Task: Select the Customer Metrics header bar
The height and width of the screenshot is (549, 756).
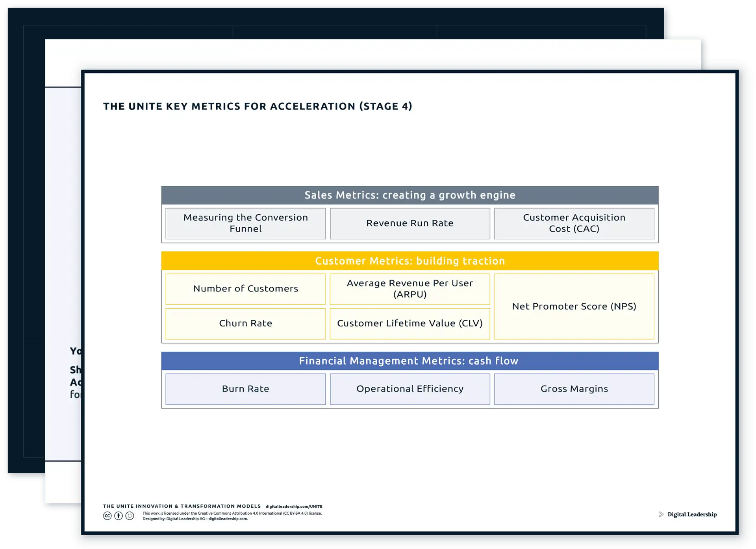Action: point(410,261)
